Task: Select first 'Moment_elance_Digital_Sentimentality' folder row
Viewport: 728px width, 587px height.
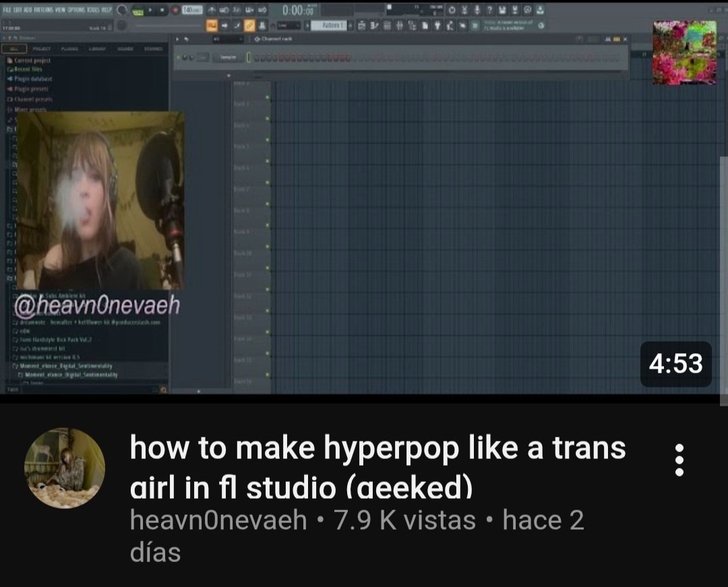Action: (62, 366)
